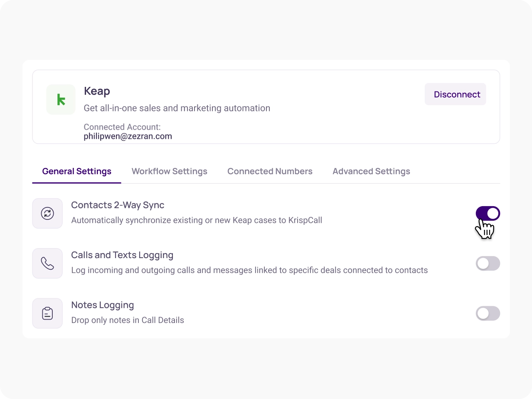Click the phone icon beside Calls and Texts Logging

(x=47, y=263)
